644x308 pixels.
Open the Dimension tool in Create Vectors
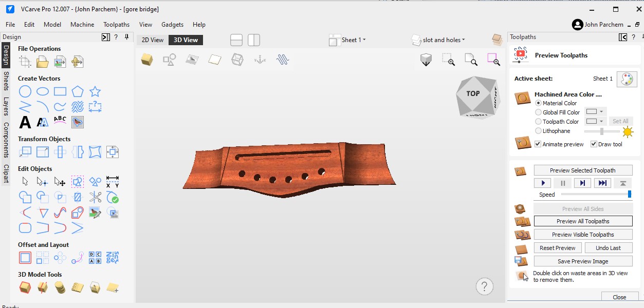tap(94, 107)
